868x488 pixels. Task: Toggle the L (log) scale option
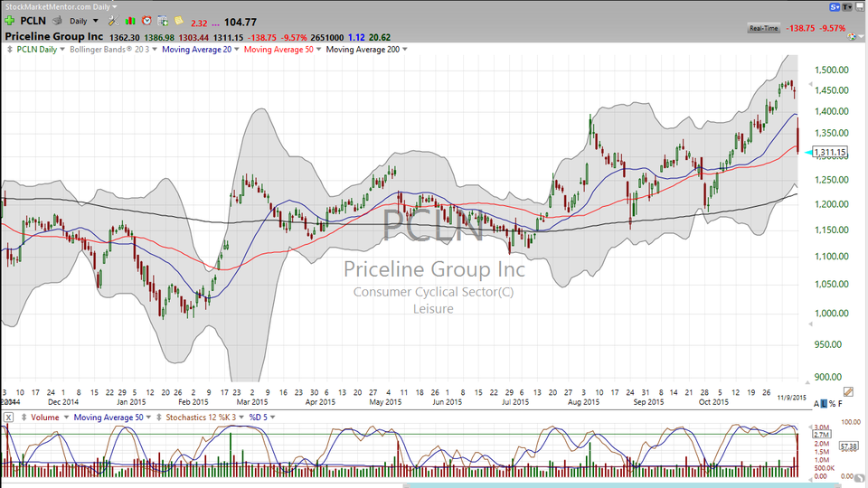point(824,404)
